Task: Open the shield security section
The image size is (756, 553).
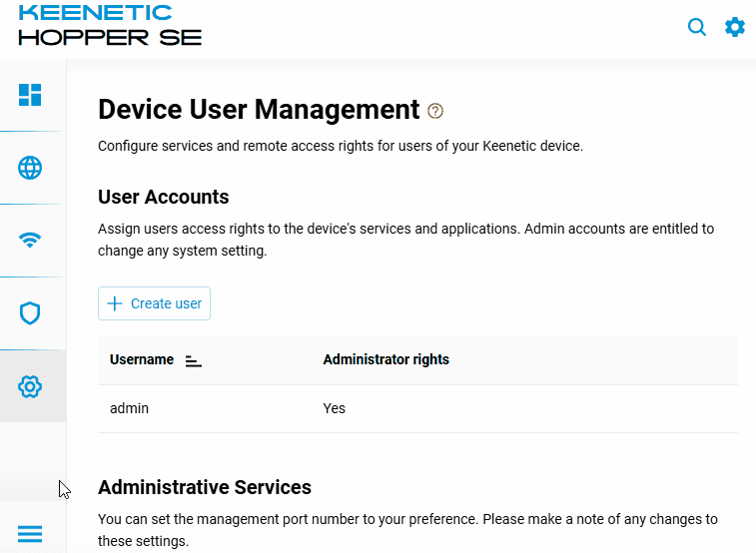Action: (x=30, y=313)
